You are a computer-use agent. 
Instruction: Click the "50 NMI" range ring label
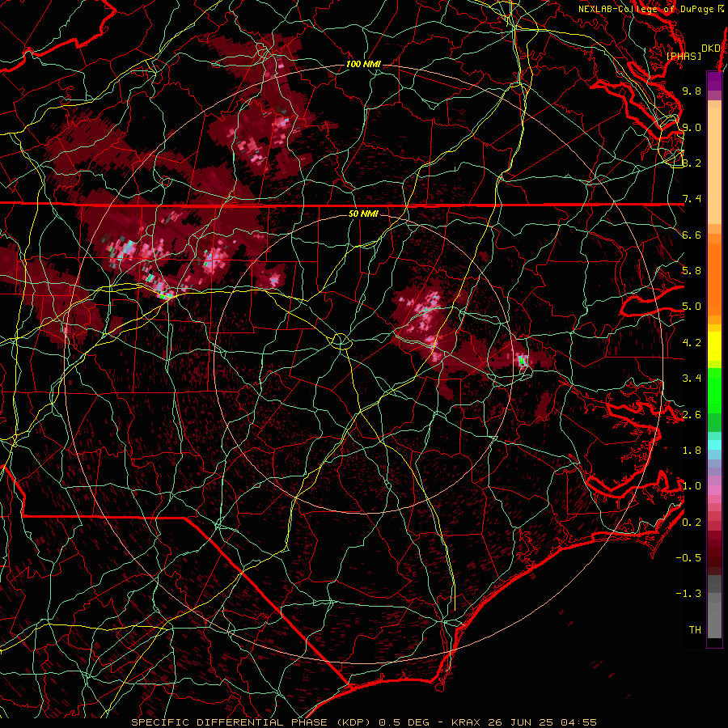(363, 214)
